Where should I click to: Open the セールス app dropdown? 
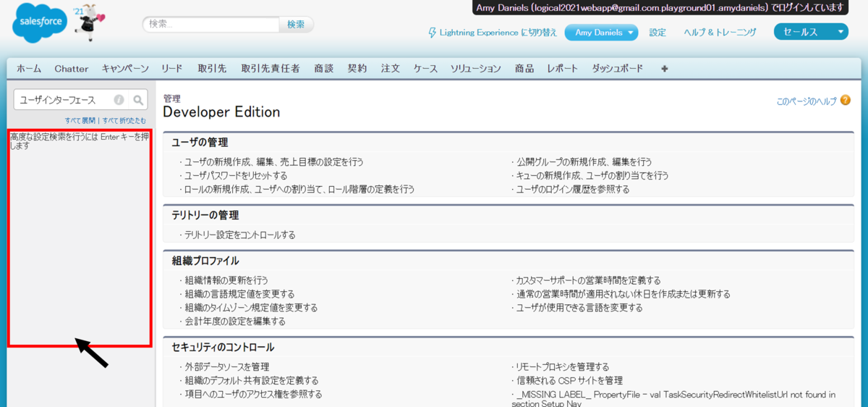click(810, 32)
